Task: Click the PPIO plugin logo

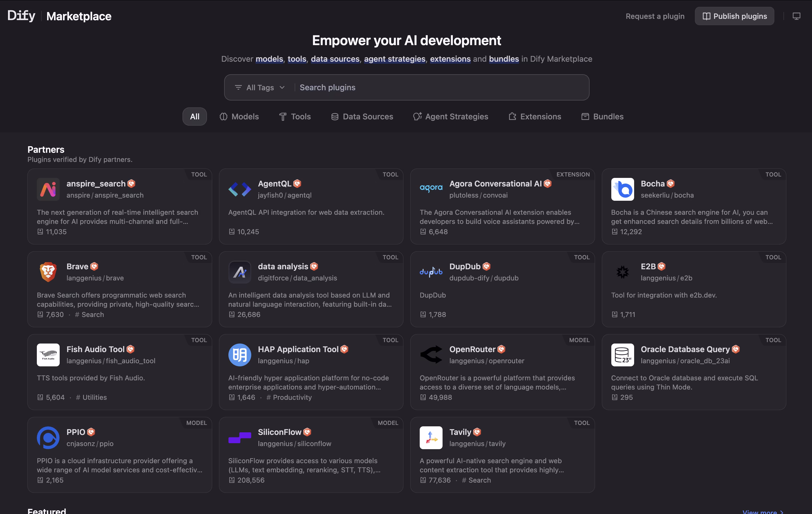Action: [x=48, y=437]
